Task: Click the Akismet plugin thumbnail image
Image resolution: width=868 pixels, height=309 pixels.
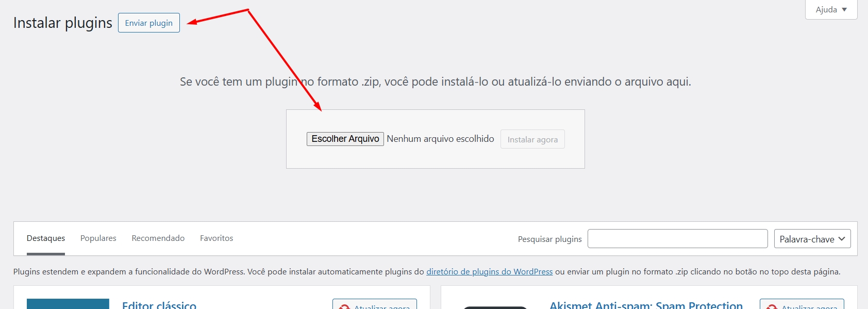Action: pos(495,307)
